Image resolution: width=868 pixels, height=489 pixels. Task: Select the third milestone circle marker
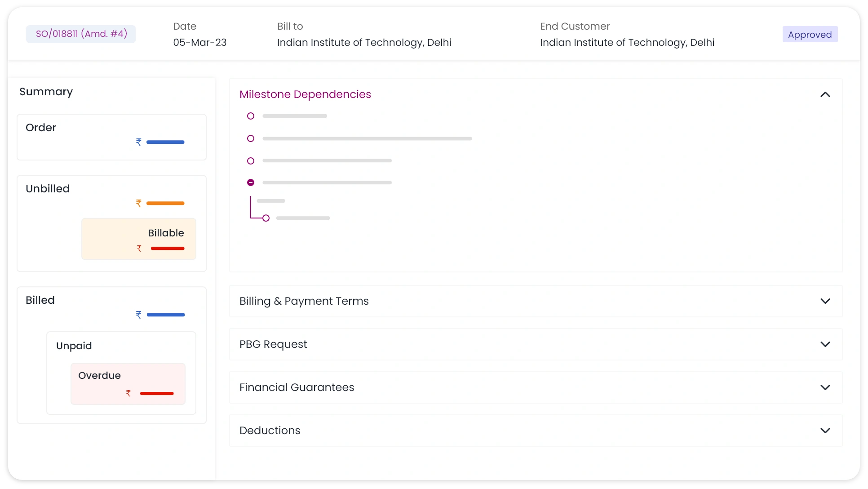point(251,161)
